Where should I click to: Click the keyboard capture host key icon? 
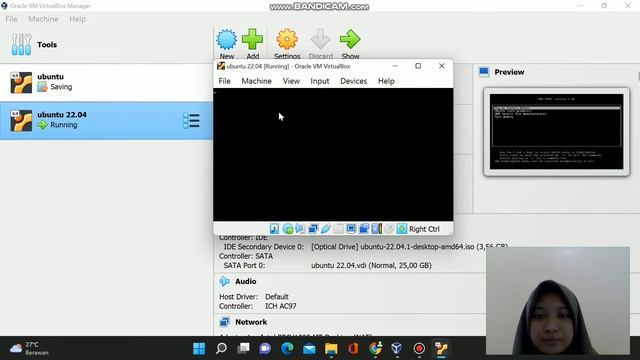pos(402,229)
